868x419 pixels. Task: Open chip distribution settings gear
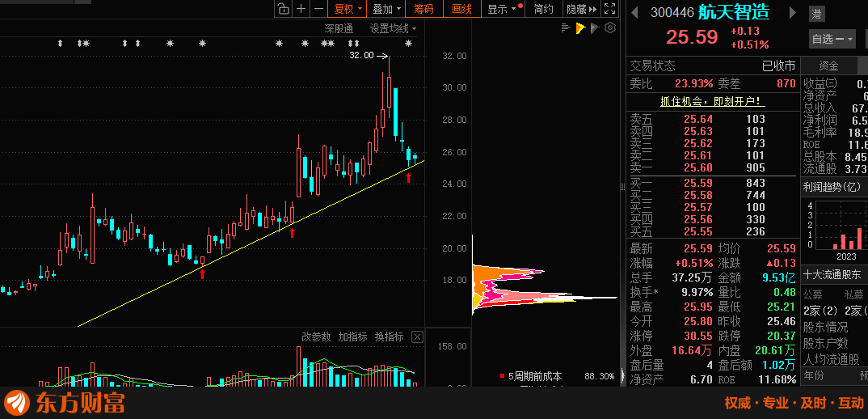coord(610,28)
